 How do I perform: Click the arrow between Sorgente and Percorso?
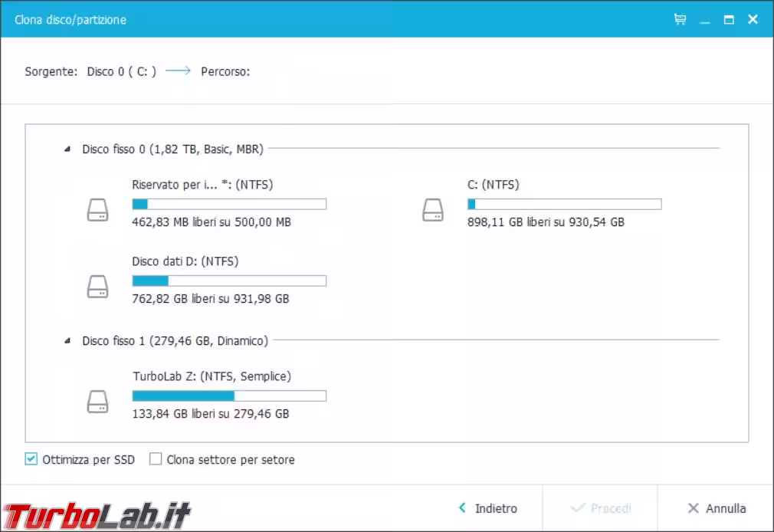pyautogui.click(x=178, y=71)
